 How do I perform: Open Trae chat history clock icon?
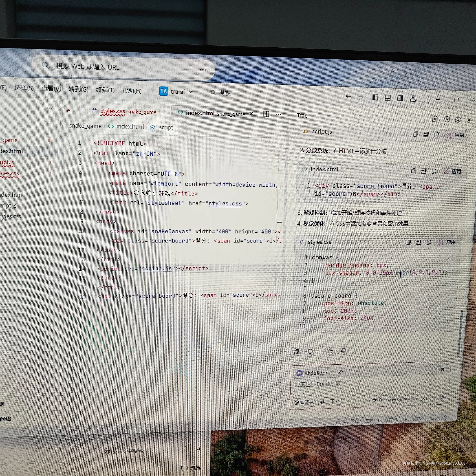pos(446,119)
